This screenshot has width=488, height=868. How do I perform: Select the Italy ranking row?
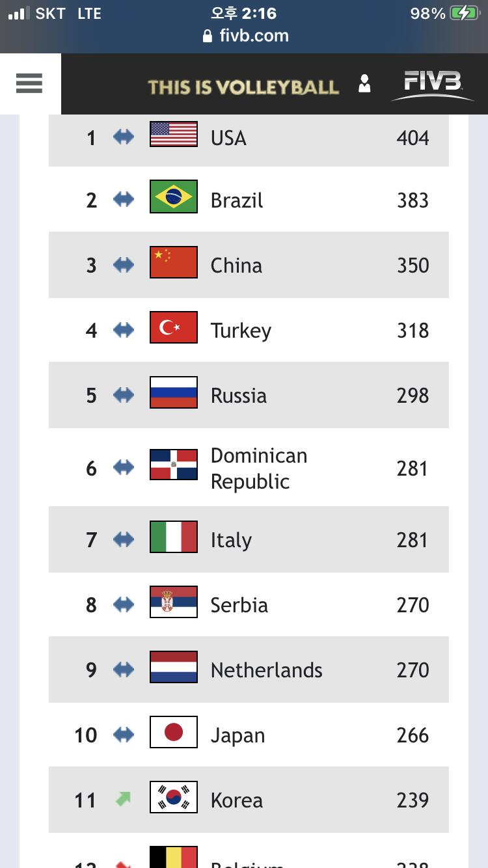249,539
